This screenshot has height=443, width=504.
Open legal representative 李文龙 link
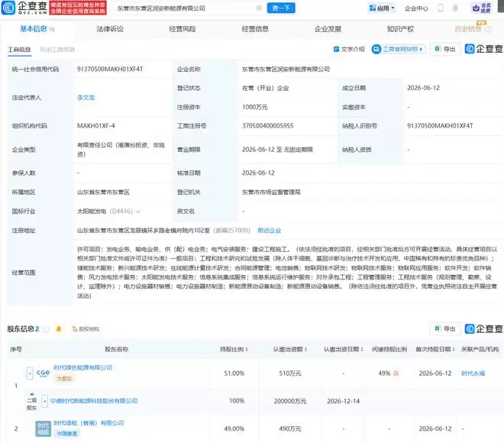86,98
